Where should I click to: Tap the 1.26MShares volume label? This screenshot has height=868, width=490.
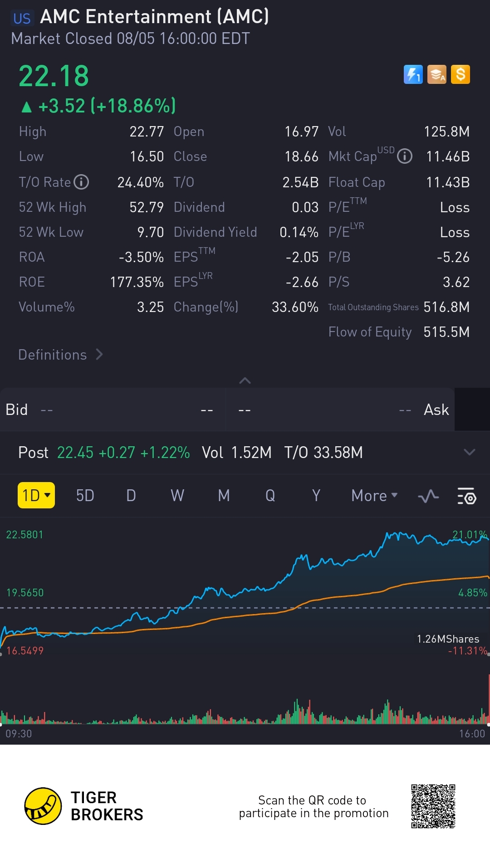click(x=448, y=639)
